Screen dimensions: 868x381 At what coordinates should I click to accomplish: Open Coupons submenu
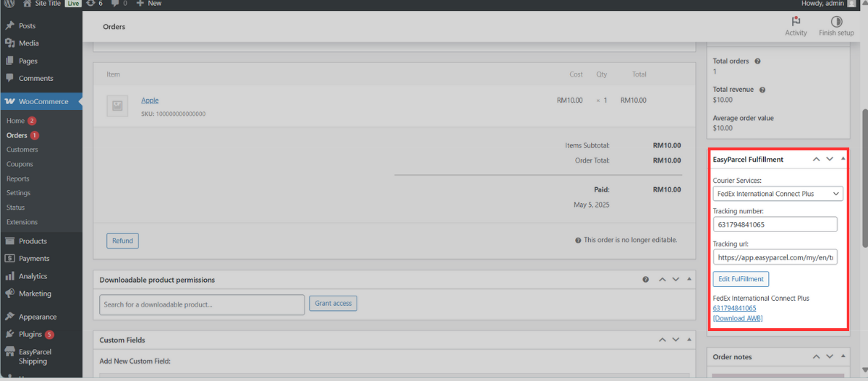(20, 164)
